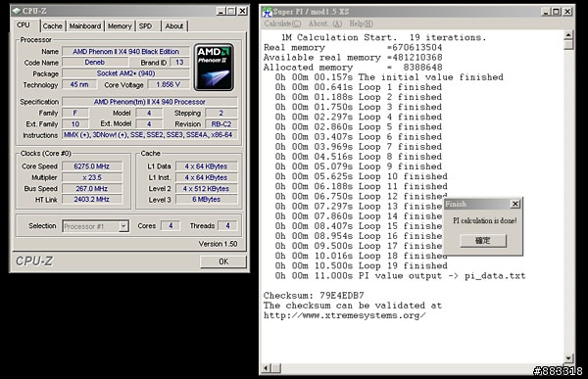Click the Brand ID value 13
Viewport: 588px width, 379px height.
[179, 63]
